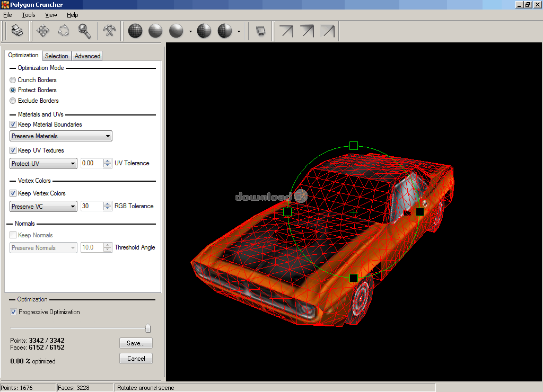Click right green handle of rotation gizmo
Image resolution: width=543 pixels, height=392 pixels.
click(x=420, y=211)
